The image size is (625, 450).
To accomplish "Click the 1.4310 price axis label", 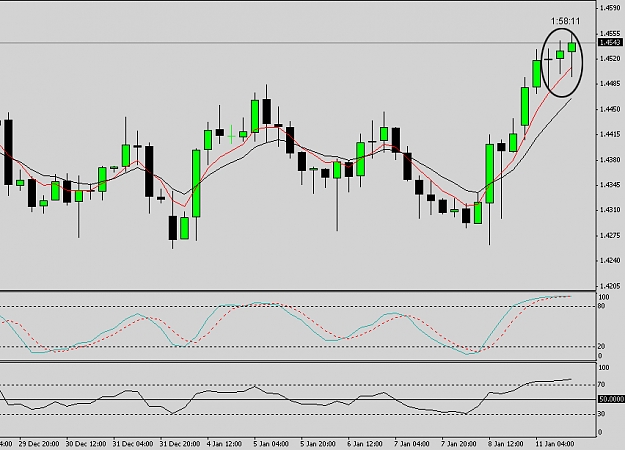I will tap(611, 210).
